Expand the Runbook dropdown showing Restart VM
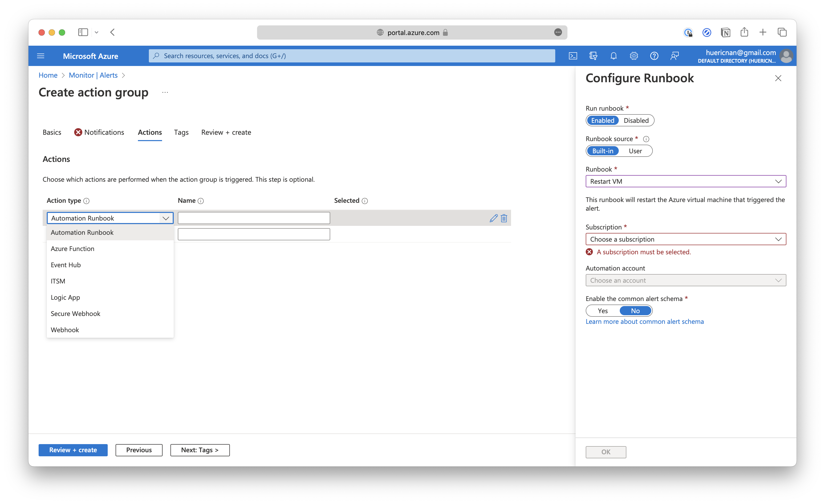The image size is (825, 504). [685, 181]
